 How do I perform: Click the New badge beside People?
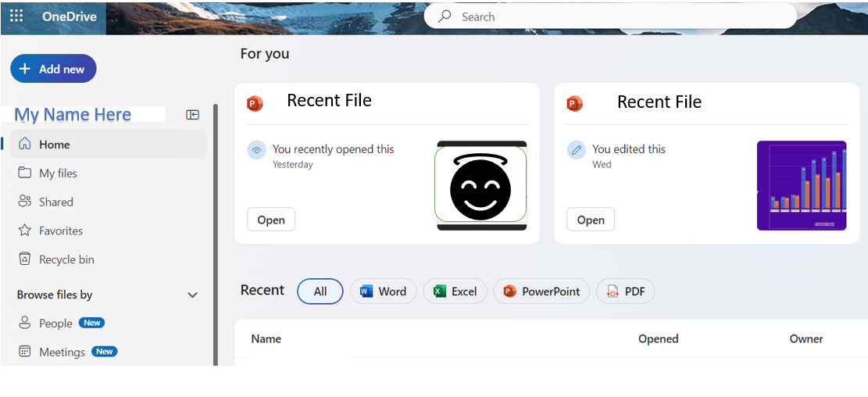point(92,323)
